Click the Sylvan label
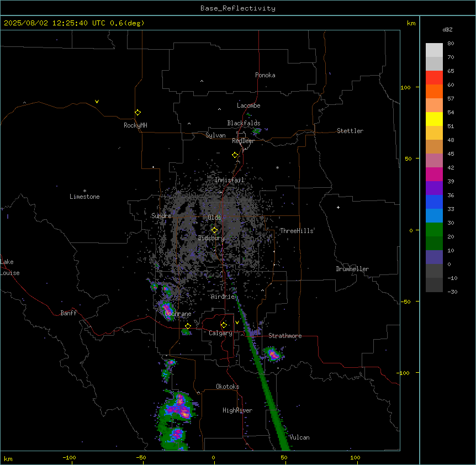This screenshot has height=465, width=476. (215, 135)
